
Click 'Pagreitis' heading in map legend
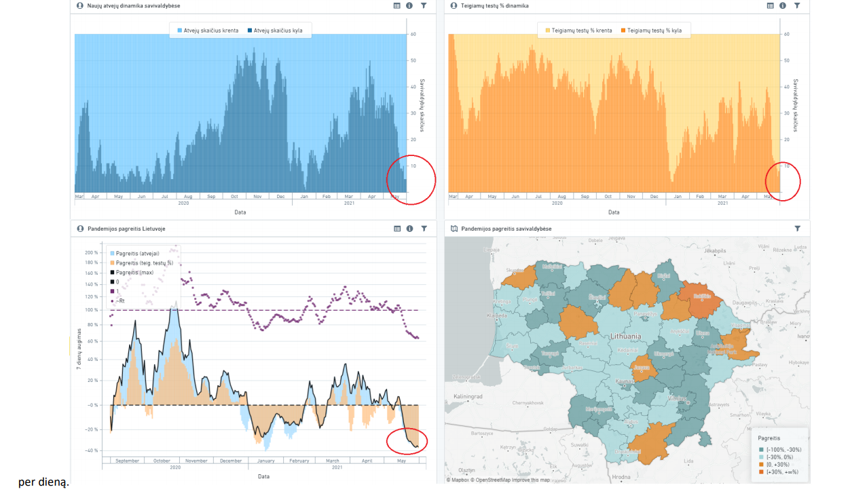pyautogui.click(x=768, y=438)
